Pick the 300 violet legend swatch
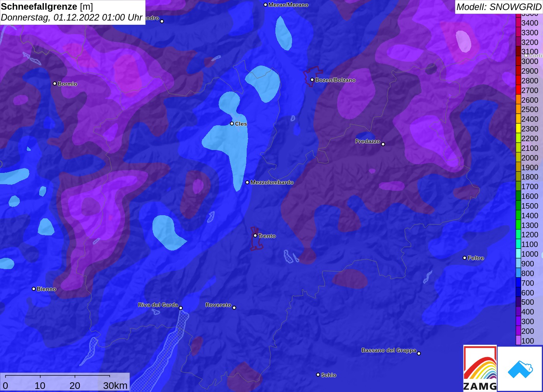This screenshot has height=392, width=543. point(518,321)
